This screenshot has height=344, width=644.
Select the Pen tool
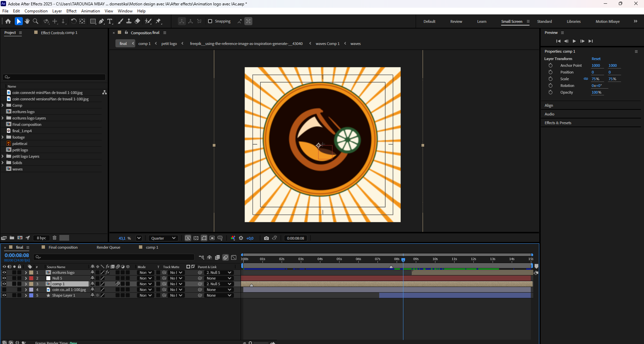pyautogui.click(x=101, y=21)
